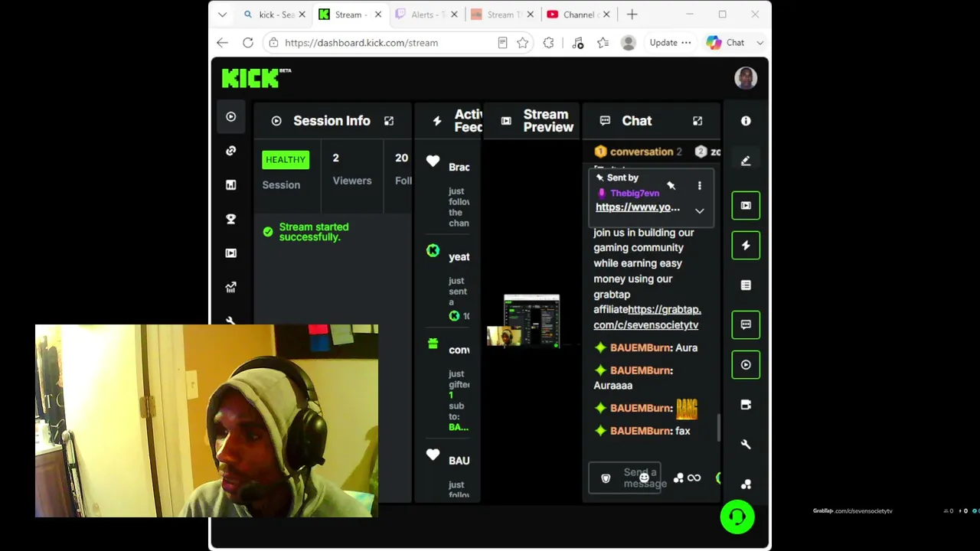Screen dimensions: 980x551
Task: Open the reader view icon in address bar
Action: pos(502,43)
